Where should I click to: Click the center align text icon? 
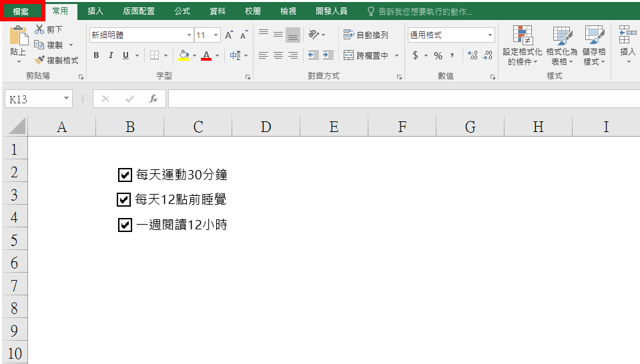[278, 55]
